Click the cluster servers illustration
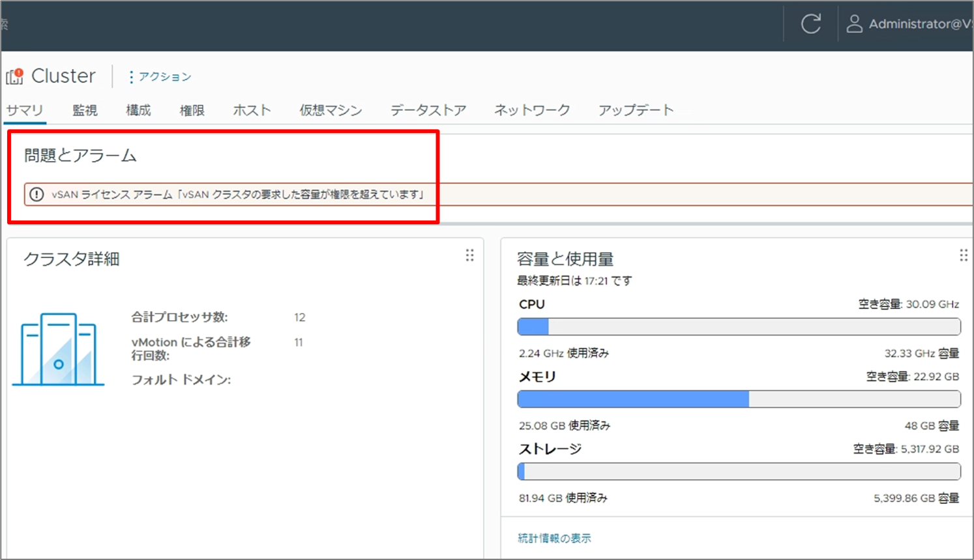This screenshot has height=560, width=974. point(58,349)
